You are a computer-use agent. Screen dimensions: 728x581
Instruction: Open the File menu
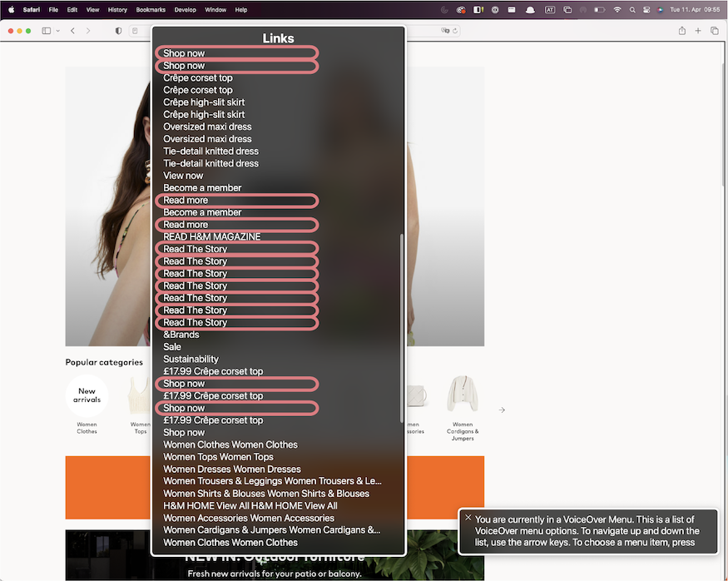53,10
